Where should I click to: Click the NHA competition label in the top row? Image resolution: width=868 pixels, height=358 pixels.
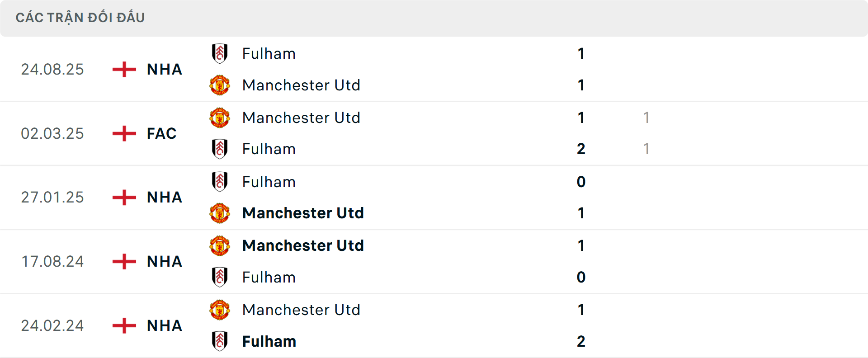[x=164, y=69]
